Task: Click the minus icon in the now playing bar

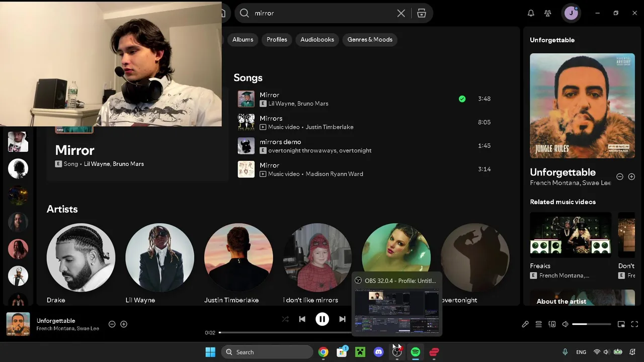Action: (112, 324)
